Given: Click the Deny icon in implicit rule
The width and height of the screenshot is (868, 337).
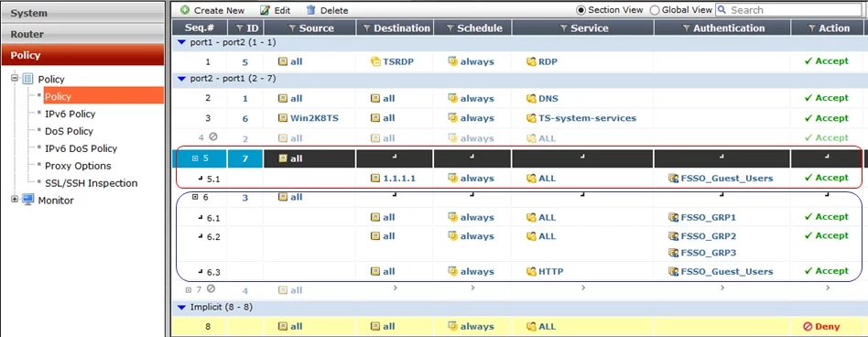Looking at the screenshot, I should click(807, 327).
